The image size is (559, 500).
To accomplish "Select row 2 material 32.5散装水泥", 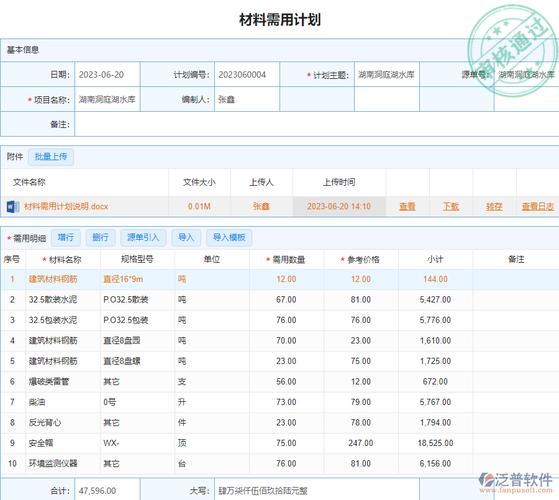I will (x=53, y=300).
